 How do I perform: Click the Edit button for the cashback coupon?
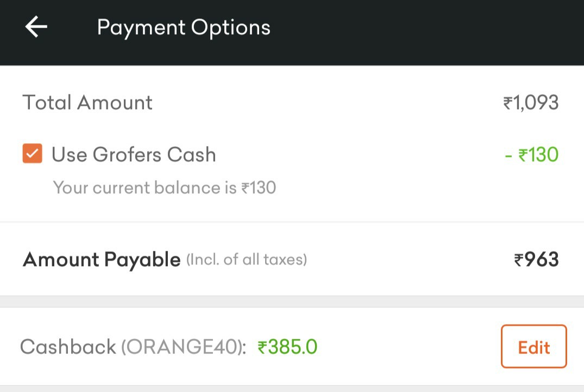coord(533,346)
